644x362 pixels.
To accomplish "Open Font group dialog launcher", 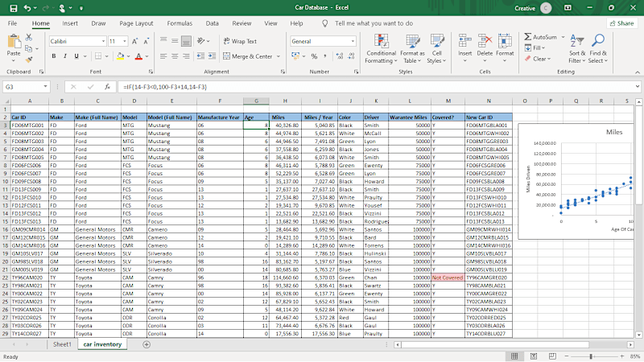I will tap(151, 72).
